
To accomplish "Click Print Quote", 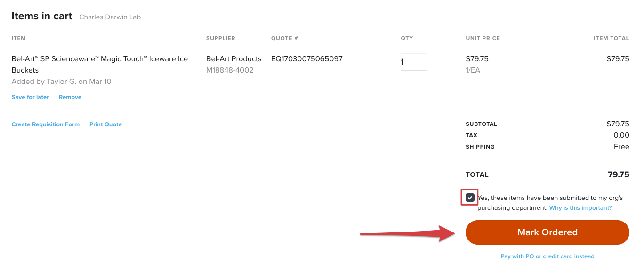I will (x=105, y=124).
